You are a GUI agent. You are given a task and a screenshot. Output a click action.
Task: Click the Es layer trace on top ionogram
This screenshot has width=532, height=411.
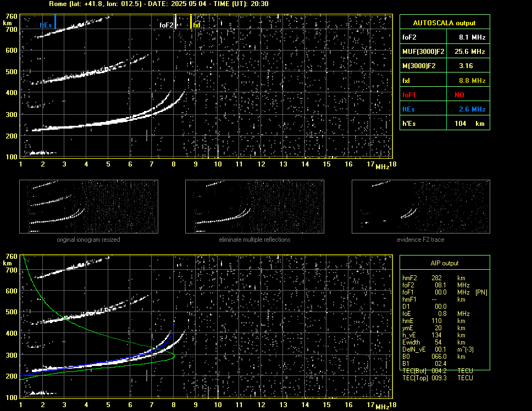(42, 153)
